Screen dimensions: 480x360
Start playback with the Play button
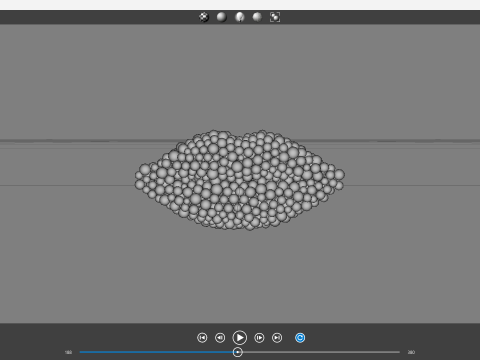click(x=240, y=338)
